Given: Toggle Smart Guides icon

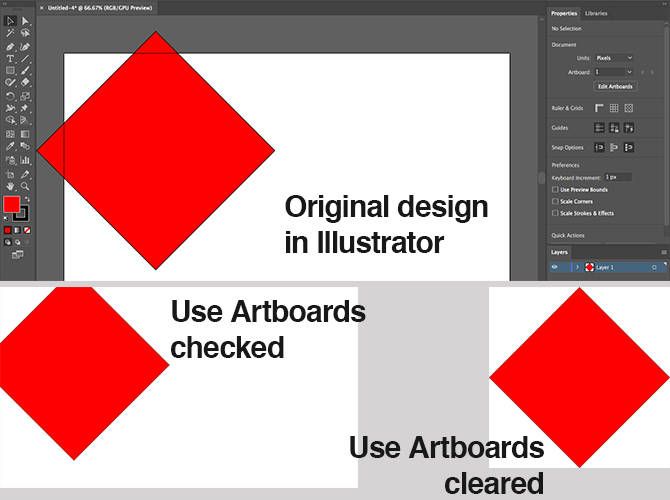Looking at the screenshot, I should (628, 127).
